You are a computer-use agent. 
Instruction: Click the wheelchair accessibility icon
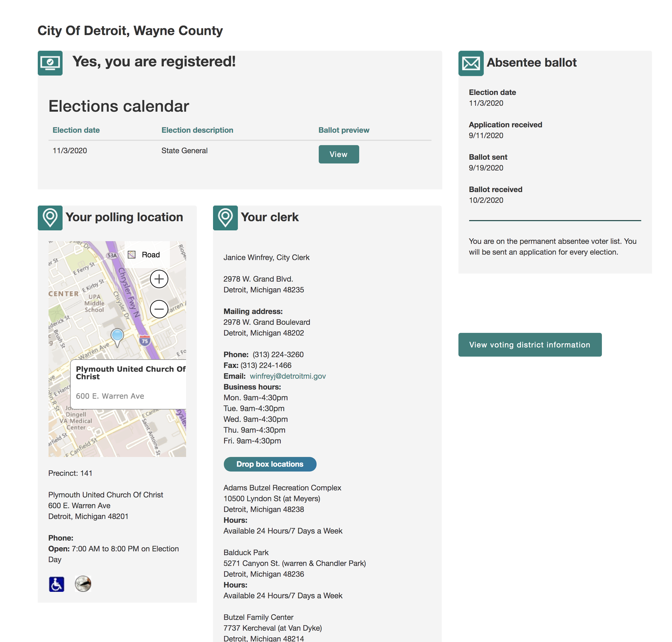click(56, 584)
